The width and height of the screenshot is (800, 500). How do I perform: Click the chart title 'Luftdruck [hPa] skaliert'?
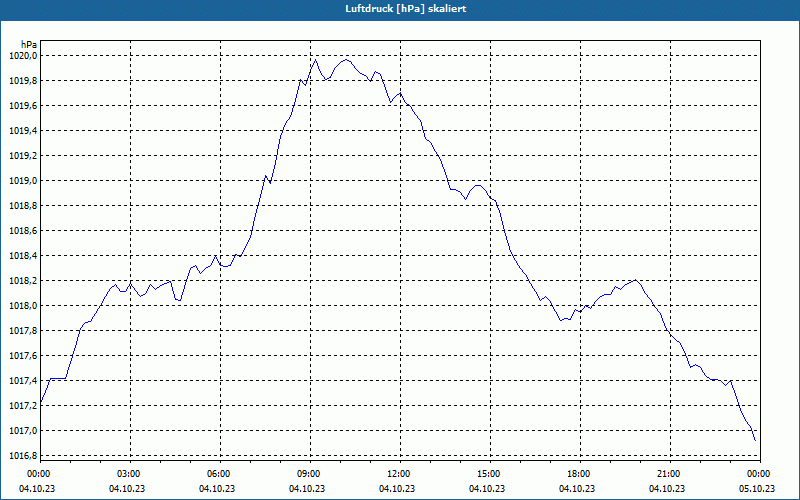pos(406,9)
